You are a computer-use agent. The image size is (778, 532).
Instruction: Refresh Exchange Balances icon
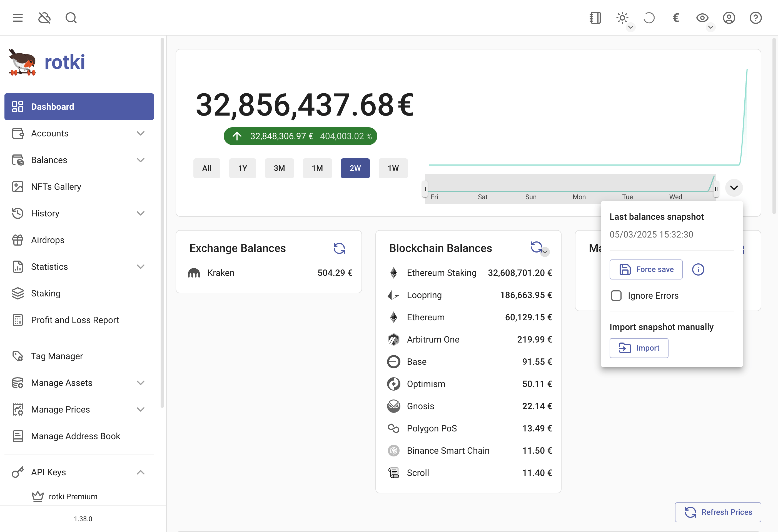(x=339, y=248)
